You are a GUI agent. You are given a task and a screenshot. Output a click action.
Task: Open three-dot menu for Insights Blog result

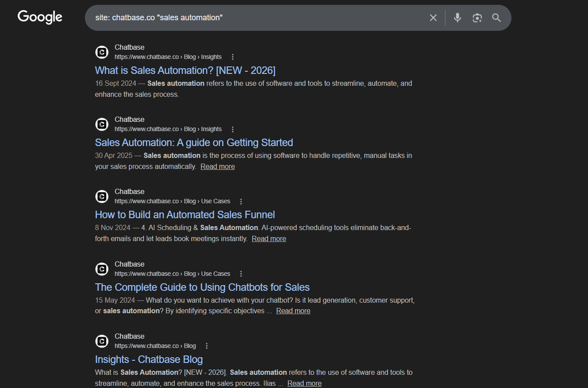207,346
